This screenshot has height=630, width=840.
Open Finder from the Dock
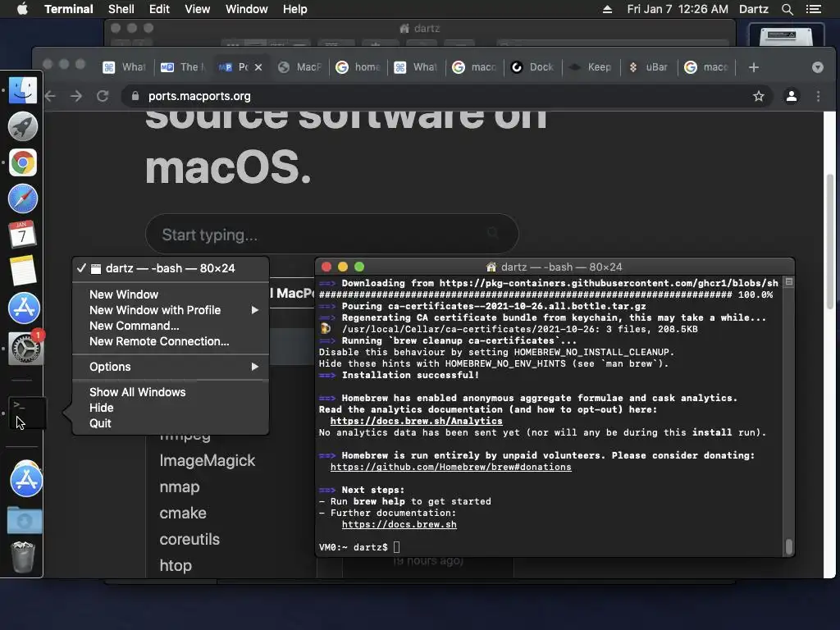pos(22,90)
